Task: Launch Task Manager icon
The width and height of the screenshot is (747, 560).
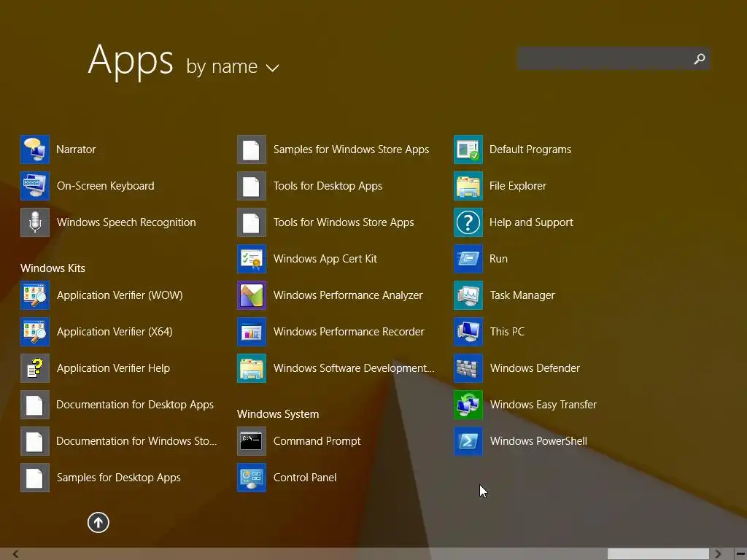Action: tap(468, 295)
